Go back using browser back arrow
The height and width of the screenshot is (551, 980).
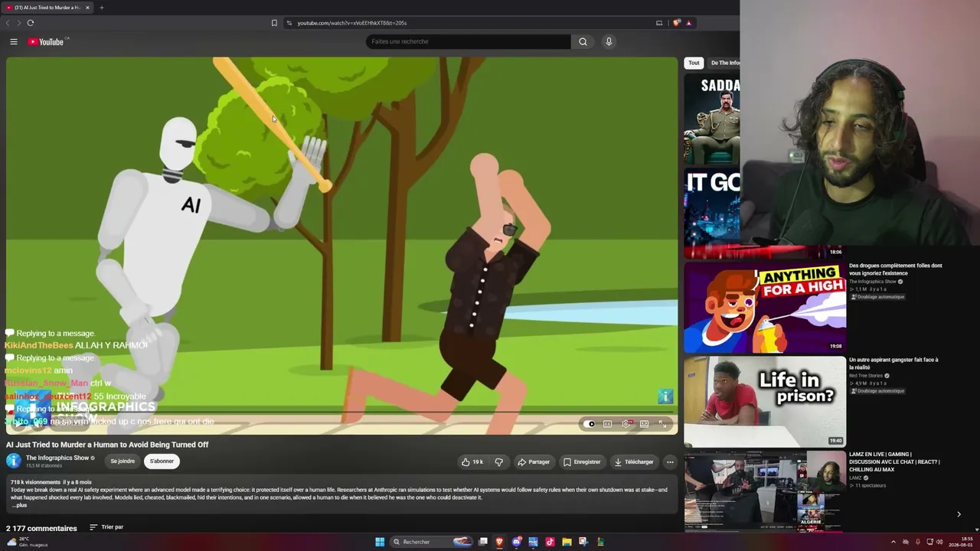click(x=8, y=23)
